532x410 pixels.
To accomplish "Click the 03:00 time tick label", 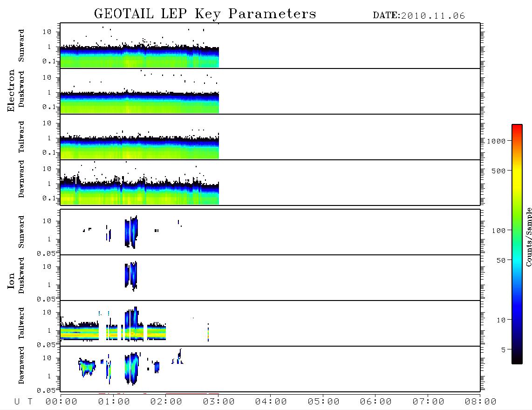I will (x=219, y=402).
